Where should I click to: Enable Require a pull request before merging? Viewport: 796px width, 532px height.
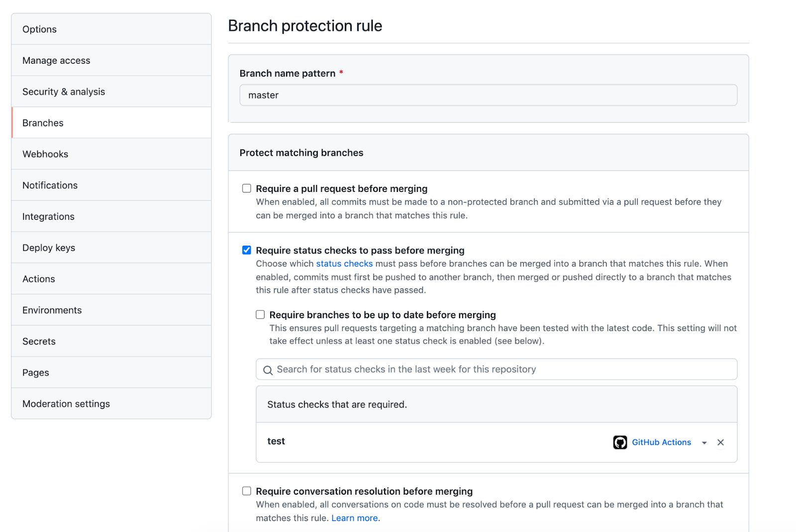pos(247,188)
